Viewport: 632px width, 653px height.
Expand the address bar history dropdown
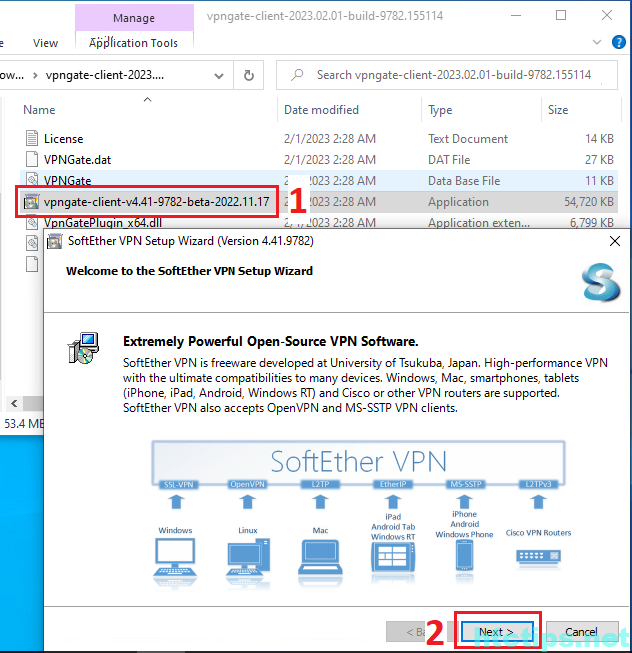coord(219,76)
